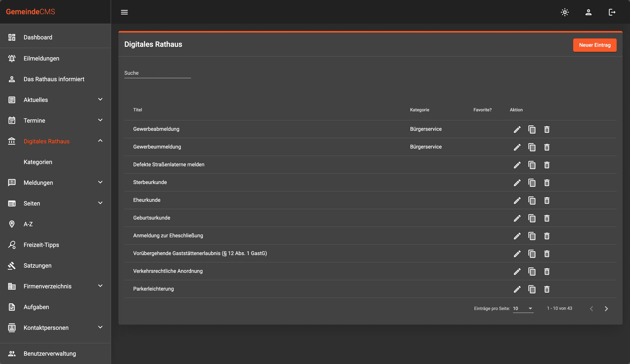Open the sidebar hamburger menu icon

coord(125,12)
